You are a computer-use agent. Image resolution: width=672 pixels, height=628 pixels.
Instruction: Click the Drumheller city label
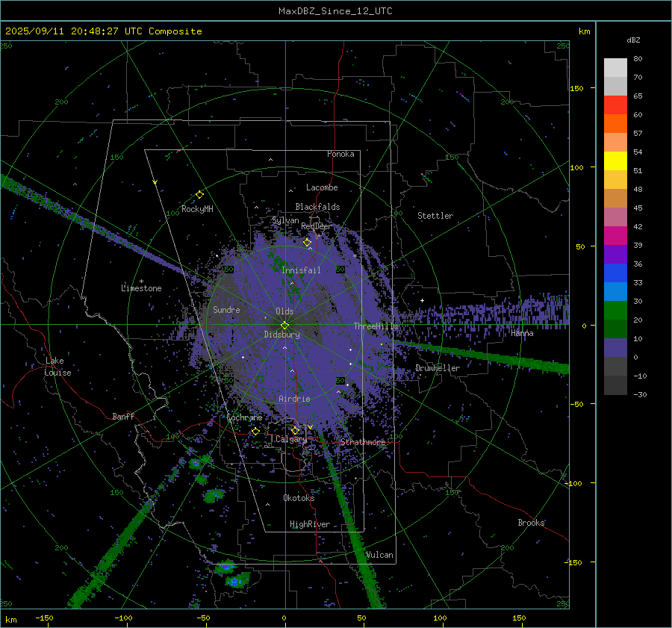(438, 368)
